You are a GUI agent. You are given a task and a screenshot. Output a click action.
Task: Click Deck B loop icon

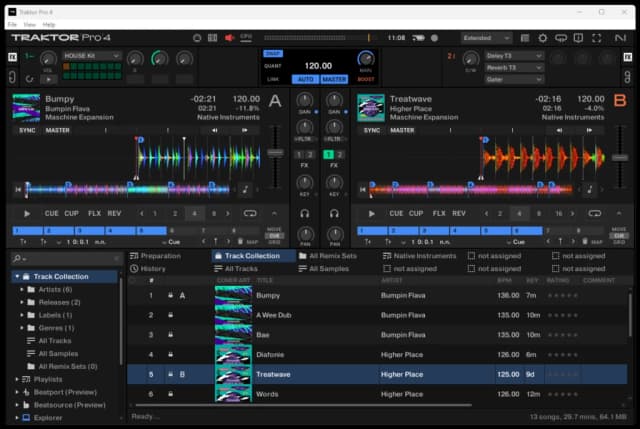(595, 213)
